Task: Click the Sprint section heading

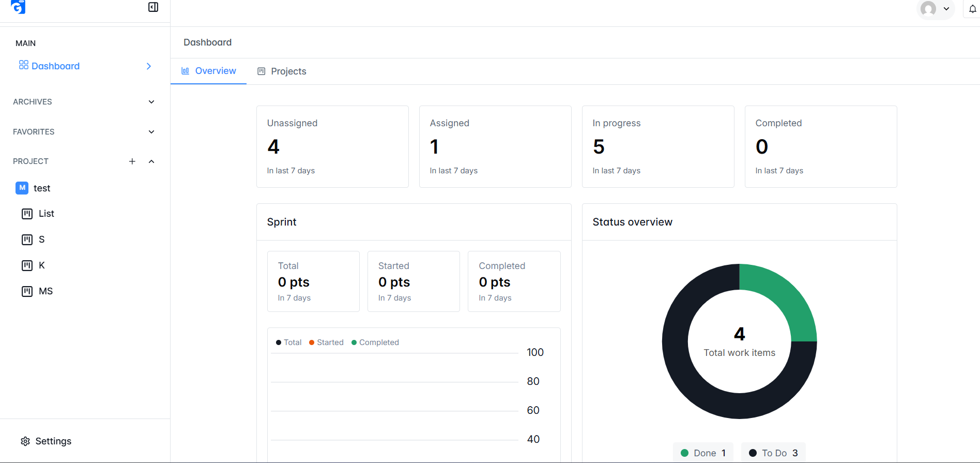Action: click(282, 222)
